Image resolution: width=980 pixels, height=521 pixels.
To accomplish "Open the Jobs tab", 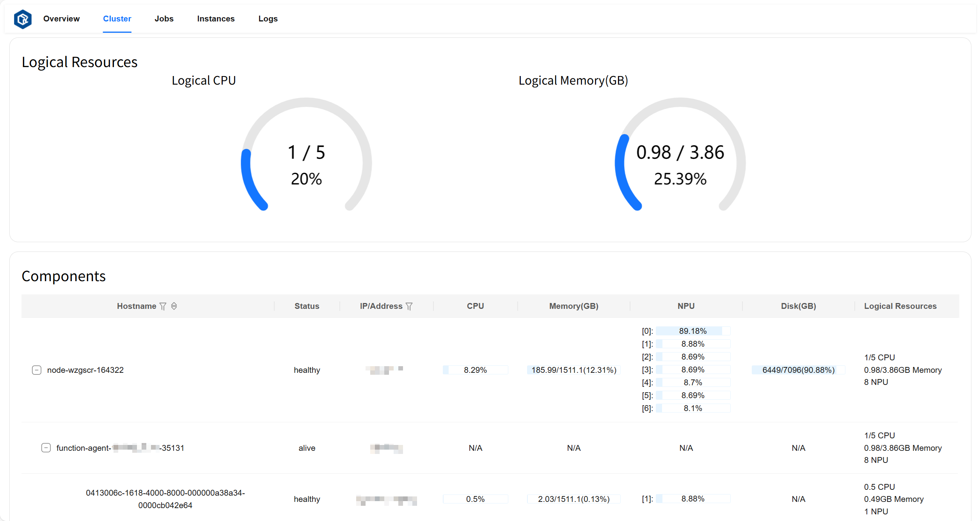I will [164, 19].
